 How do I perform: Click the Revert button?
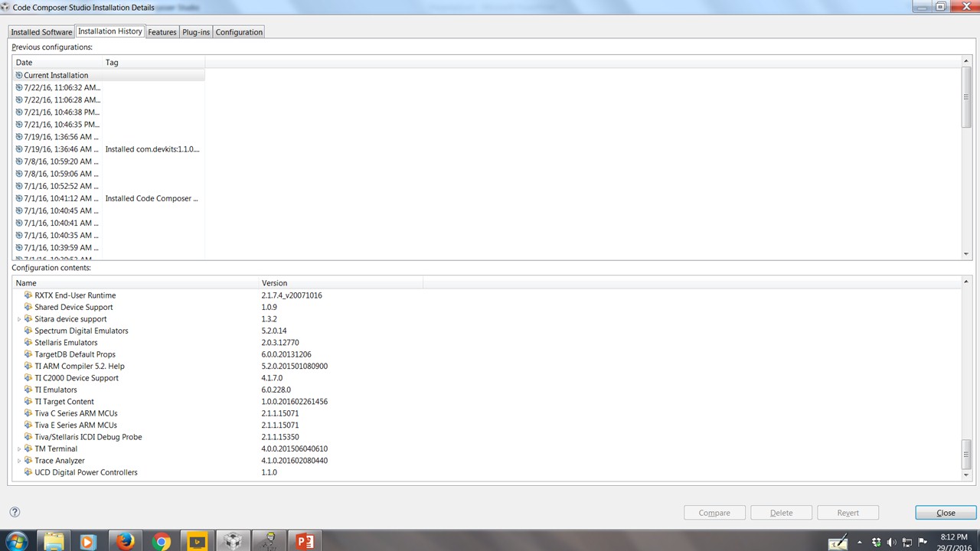tap(848, 513)
